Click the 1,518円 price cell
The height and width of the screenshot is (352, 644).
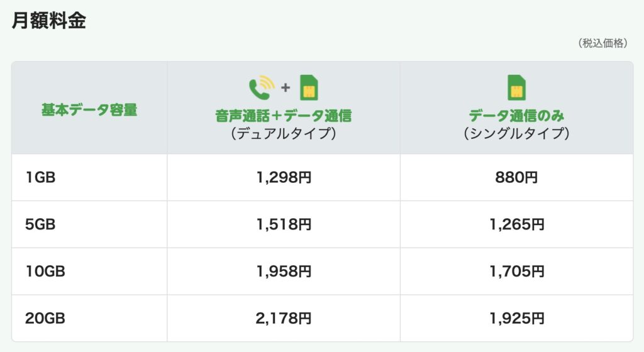[284, 224]
